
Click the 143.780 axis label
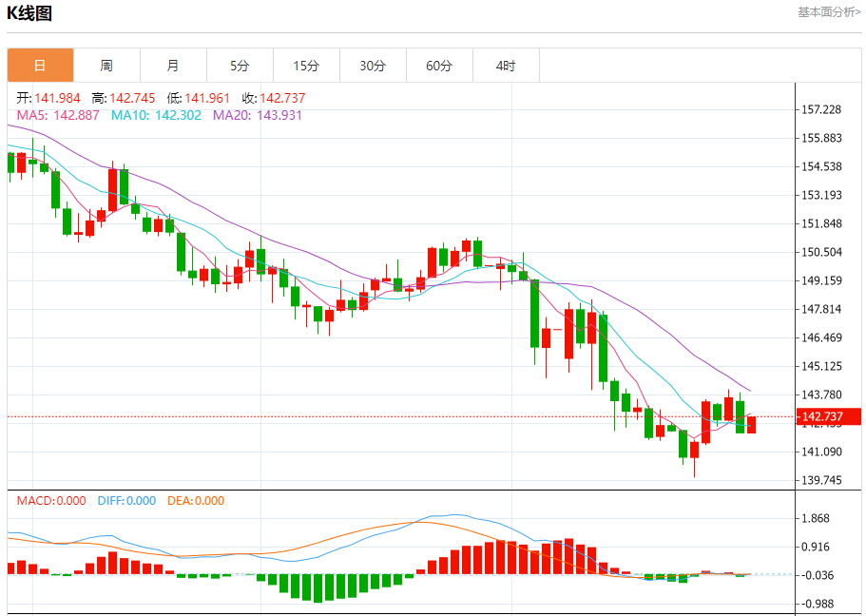point(822,395)
